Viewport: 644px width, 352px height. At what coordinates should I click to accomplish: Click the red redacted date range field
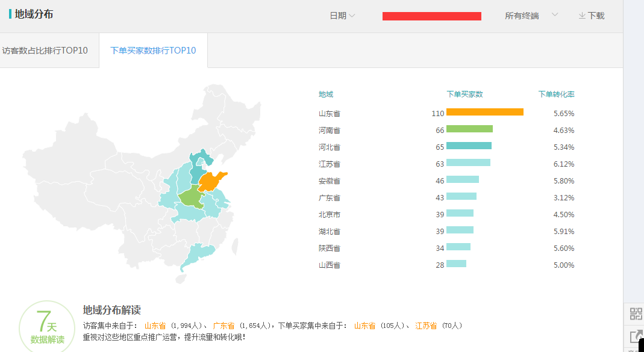432,16
